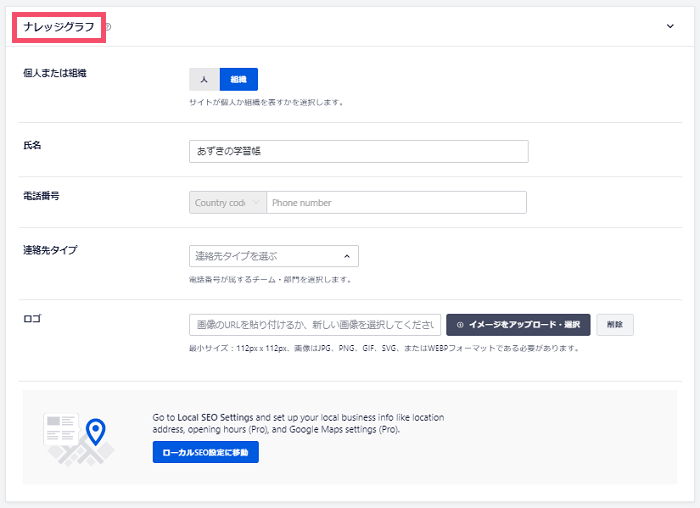Click the 氏名 label
Viewport: 700px width, 508px height.
pos(32,146)
